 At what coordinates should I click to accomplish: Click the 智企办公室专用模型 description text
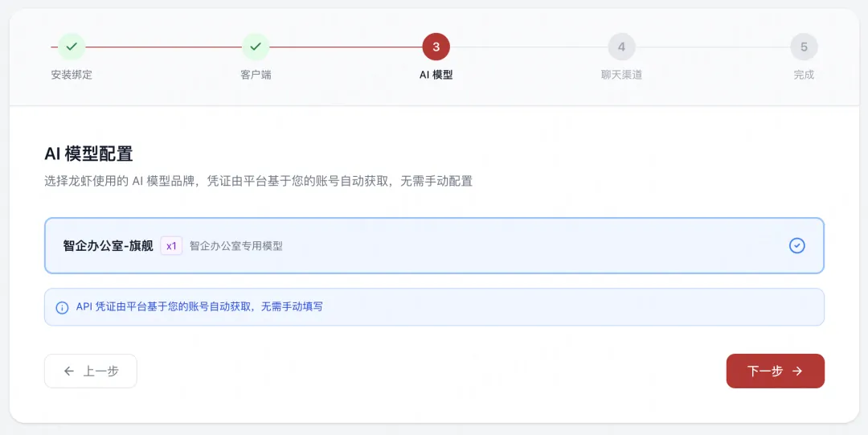236,246
